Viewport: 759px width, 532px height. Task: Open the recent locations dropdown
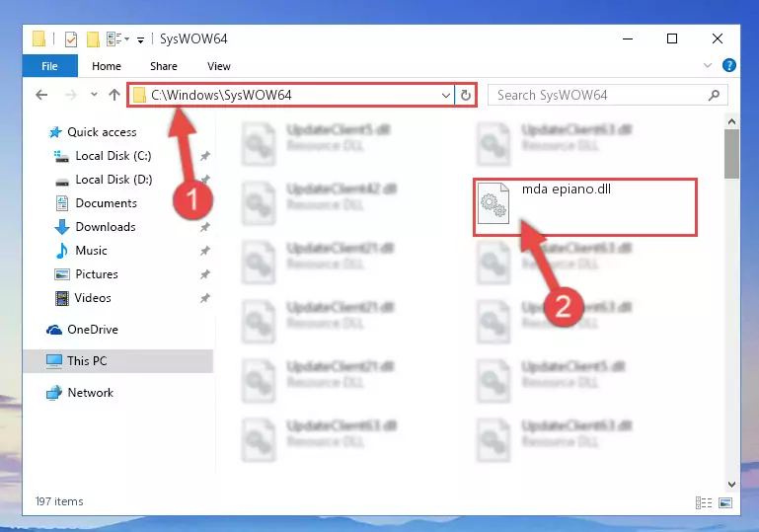pos(94,95)
